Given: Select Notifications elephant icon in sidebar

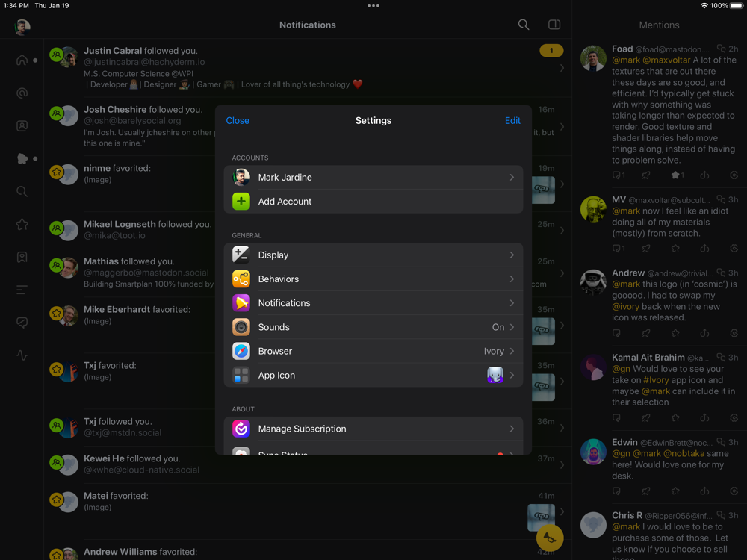Looking at the screenshot, I should click(x=22, y=158).
